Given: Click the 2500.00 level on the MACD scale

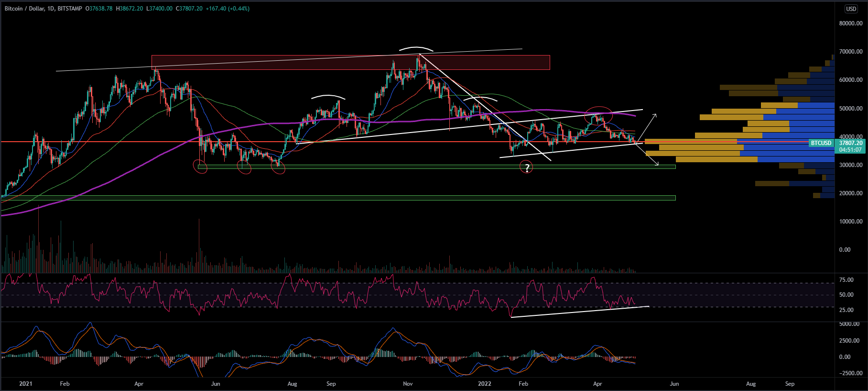Looking at the screenshot, I should [848, 341].
